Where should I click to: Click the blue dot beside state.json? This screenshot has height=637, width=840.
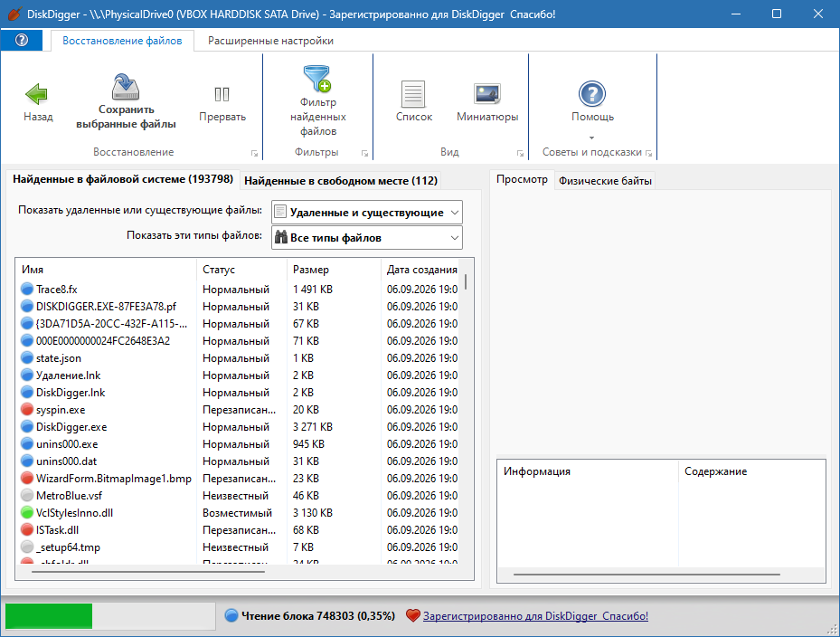click(x=27, y=358)
